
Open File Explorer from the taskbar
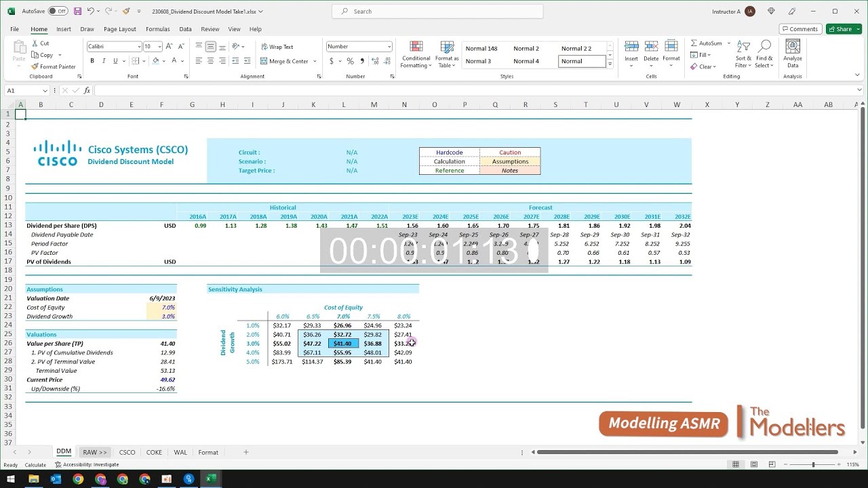[33, 479]
